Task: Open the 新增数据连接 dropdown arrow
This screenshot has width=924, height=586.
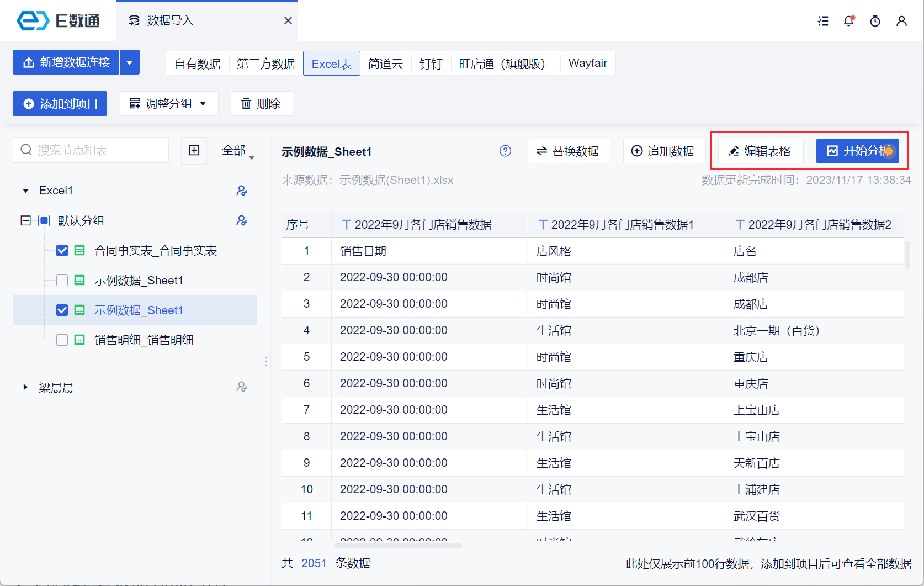Action: (130, 62)
